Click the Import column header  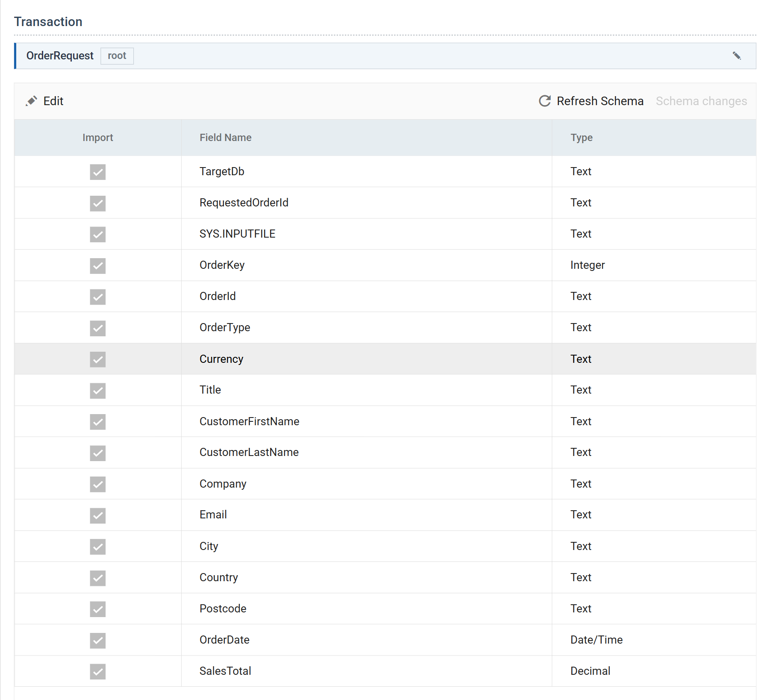click(98, 138)
